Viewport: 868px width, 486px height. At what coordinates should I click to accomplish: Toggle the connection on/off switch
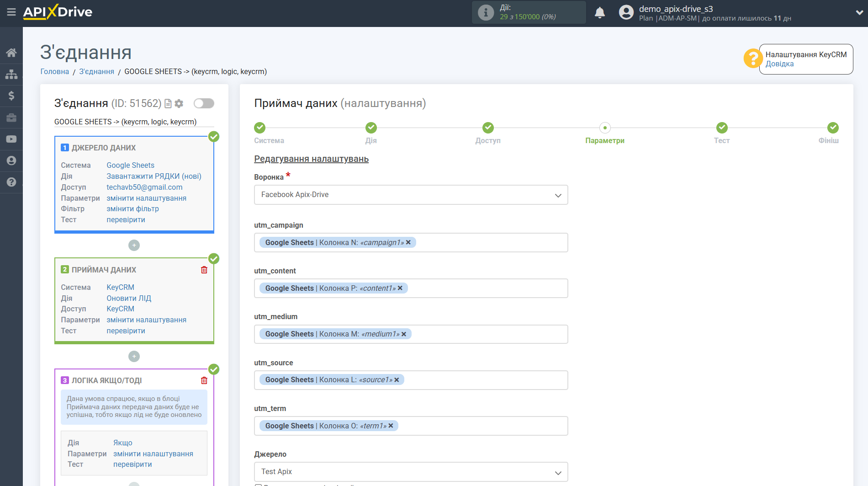(x=204, y=103)
